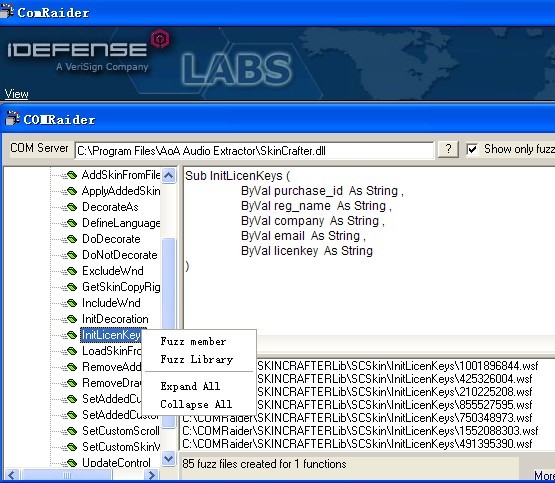Click the green icon beside DoNotDecorate
Viewport: 555px width, 483px height.
(x=71, y=255)
